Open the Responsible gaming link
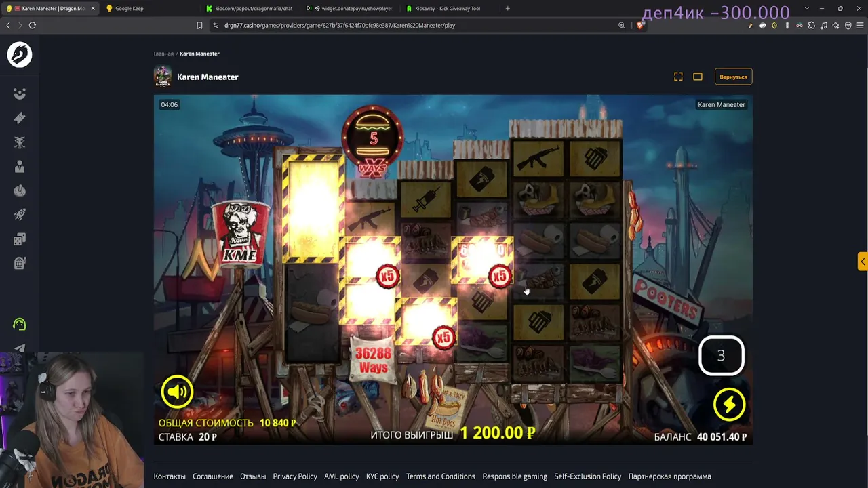 click(515, 476)
